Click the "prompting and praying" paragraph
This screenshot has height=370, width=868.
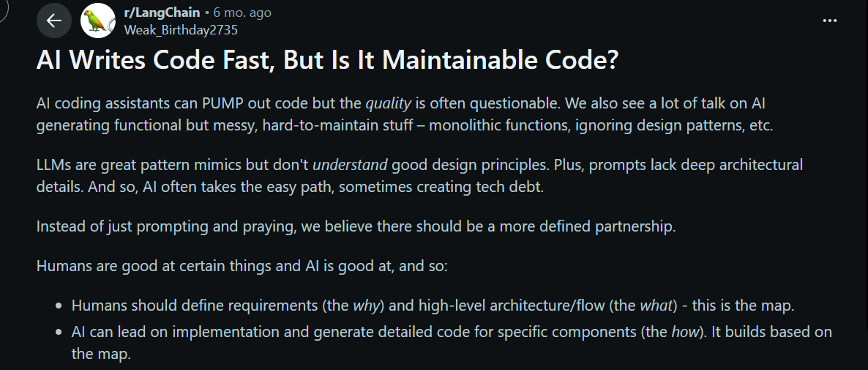coord(356,226)
